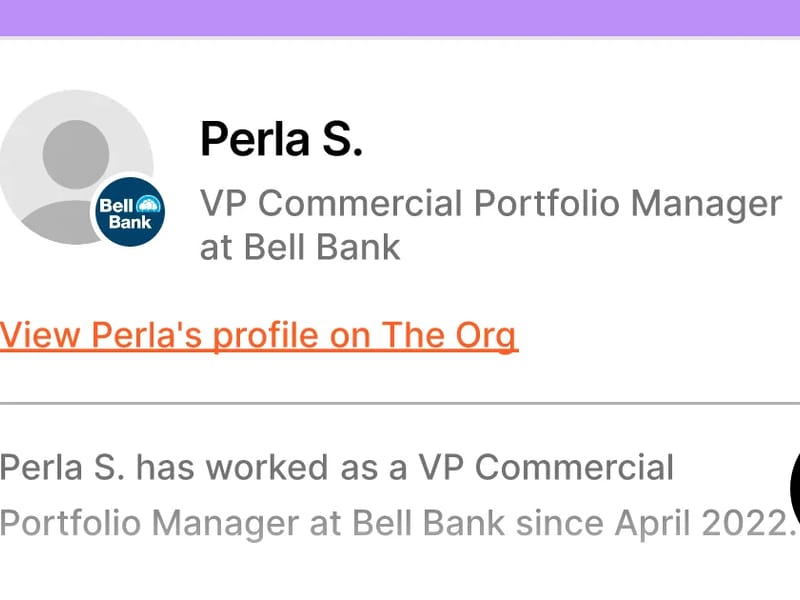Click the purple banner at the top
Image resolution: width=800 pixels, height=600 pixels.
[x=400, y=17]
